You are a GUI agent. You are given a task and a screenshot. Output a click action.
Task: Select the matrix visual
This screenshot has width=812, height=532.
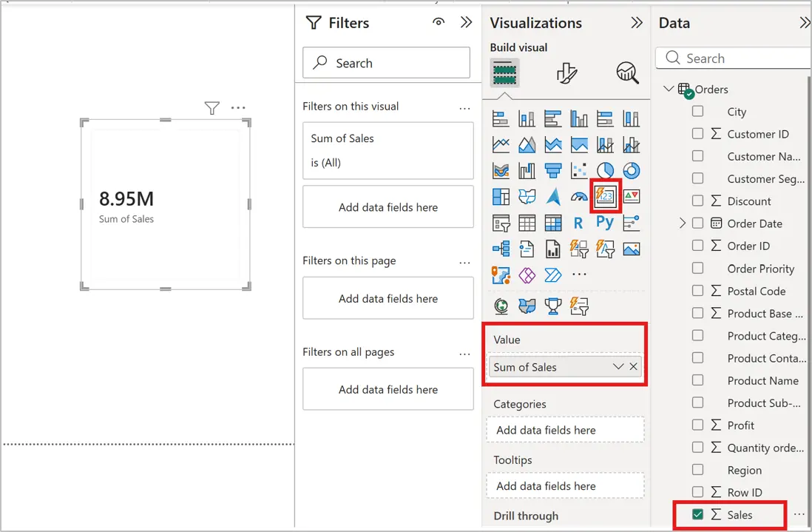553,223
